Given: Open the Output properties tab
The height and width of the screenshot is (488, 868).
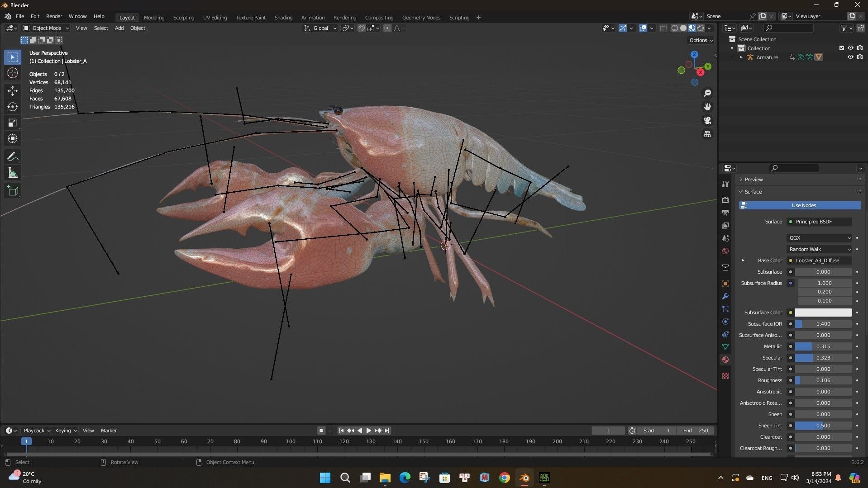Looking at the screenshot, I should point(725,213).
